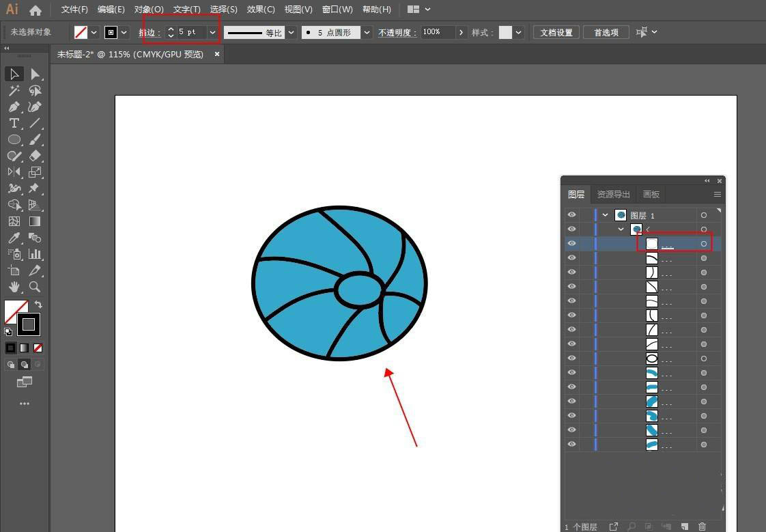Open the 5 点圆形 brush dropdown
The height and width of the screenshot is (532, 766).
pos(367,32)
